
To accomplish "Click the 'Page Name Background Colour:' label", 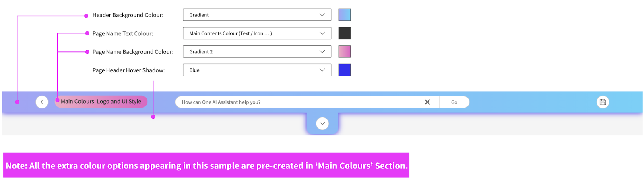I will pos(133,52).
